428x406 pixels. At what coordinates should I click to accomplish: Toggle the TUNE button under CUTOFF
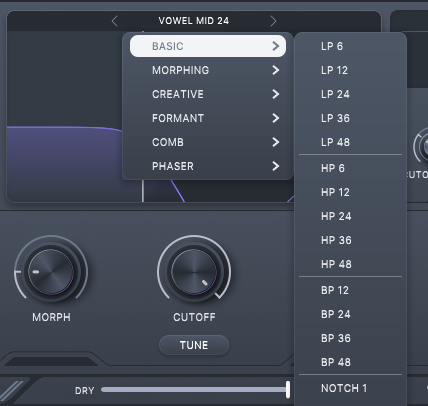tap(194, 345)
